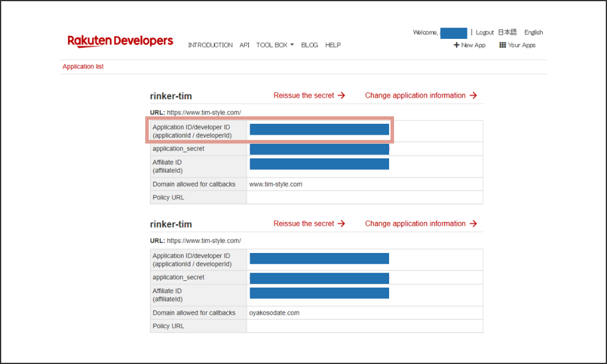
Task: Select second app's Application ID value
Action: (x=319, y=258)
